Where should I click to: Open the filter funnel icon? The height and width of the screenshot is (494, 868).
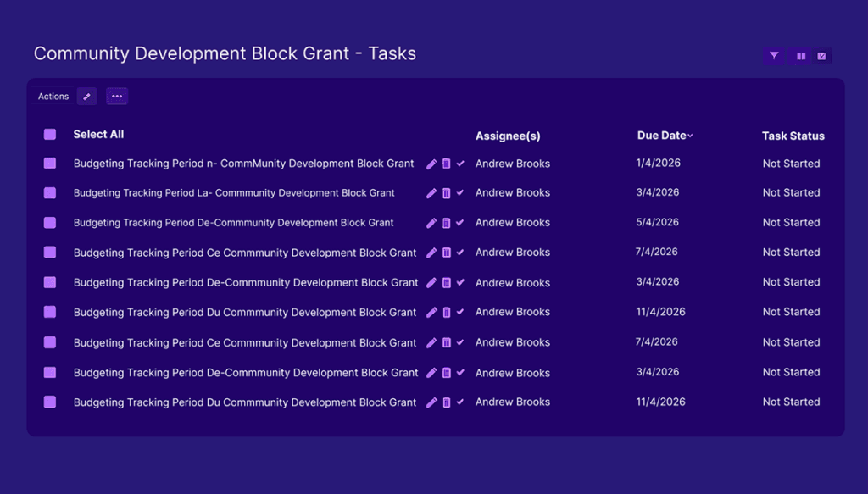[774, 56]
